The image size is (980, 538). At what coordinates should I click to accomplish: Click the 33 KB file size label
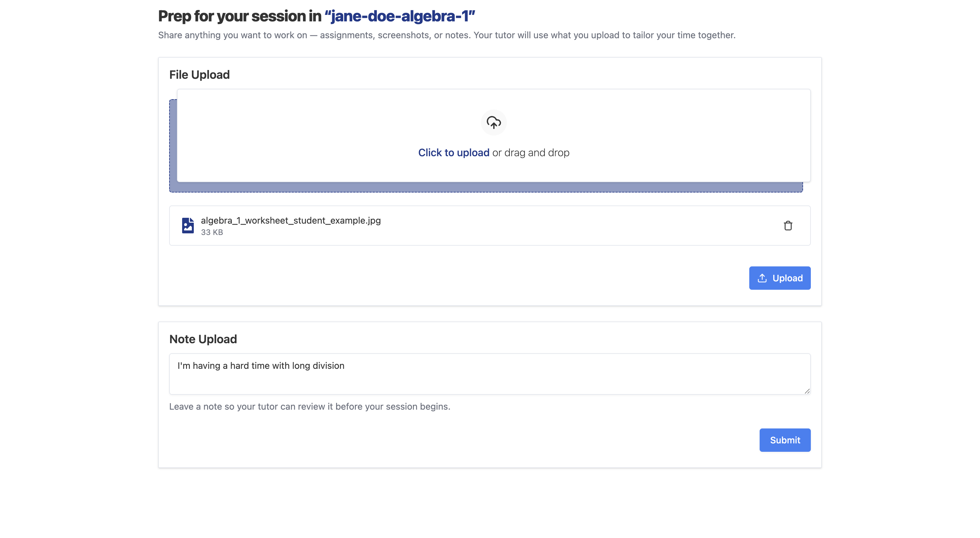(212, 232)
